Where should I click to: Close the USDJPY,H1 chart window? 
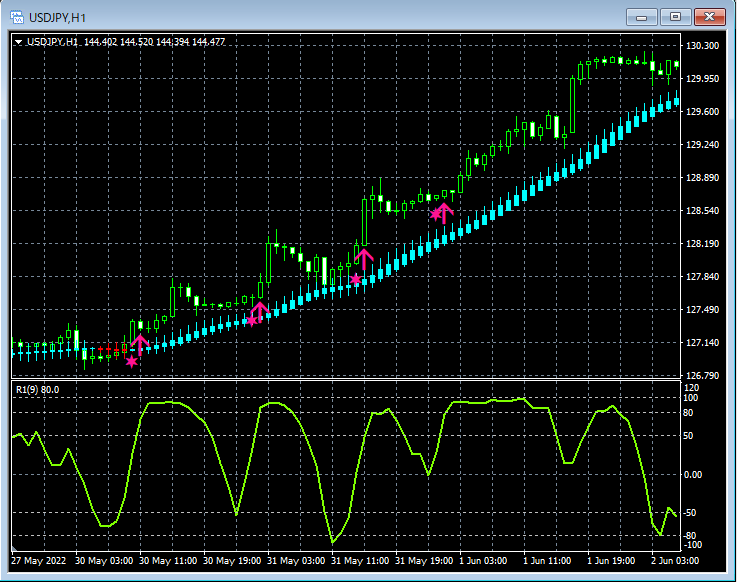pyautogui.click(x=709, y=17)
